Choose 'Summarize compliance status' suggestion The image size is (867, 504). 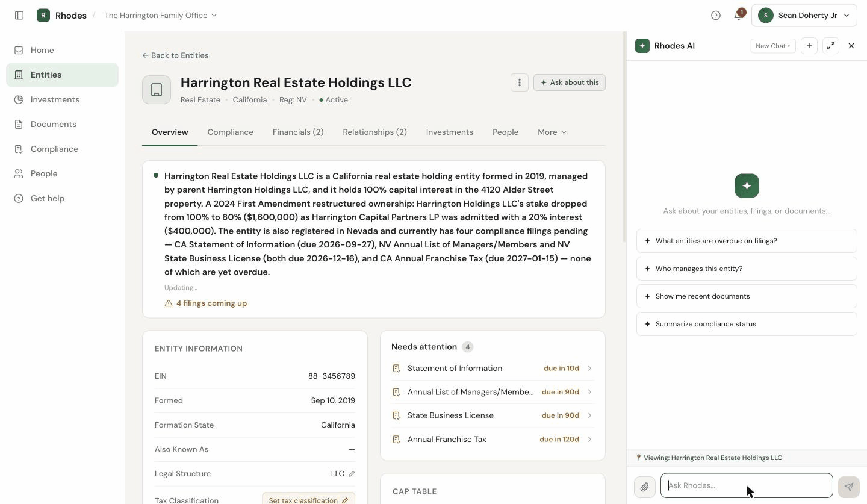(747, 324)
